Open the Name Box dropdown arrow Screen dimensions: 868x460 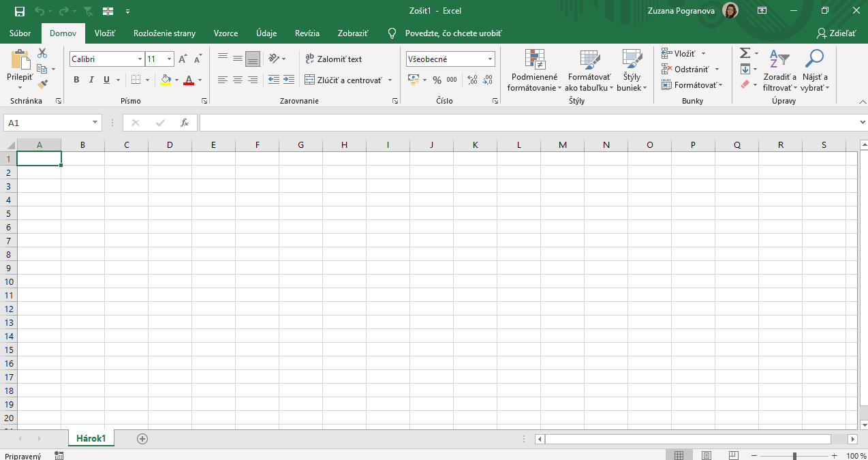(95, 123)
